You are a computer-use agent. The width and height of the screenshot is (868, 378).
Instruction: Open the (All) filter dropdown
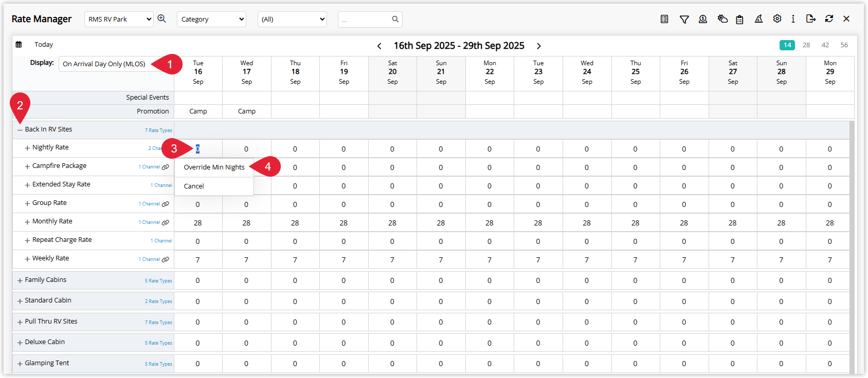click(x=292, y=20)
